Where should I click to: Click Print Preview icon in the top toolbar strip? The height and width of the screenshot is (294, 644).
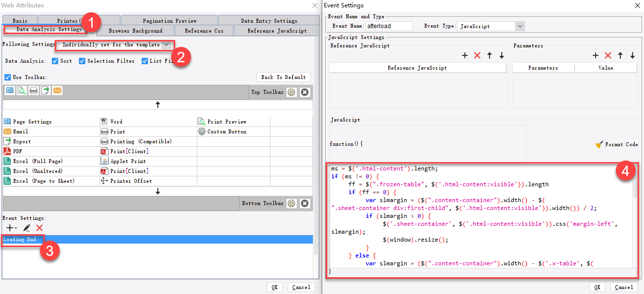pos(22,90)
